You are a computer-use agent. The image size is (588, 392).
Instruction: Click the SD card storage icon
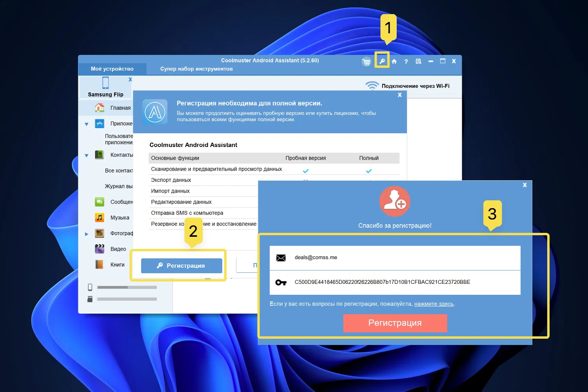coord(90,299)
